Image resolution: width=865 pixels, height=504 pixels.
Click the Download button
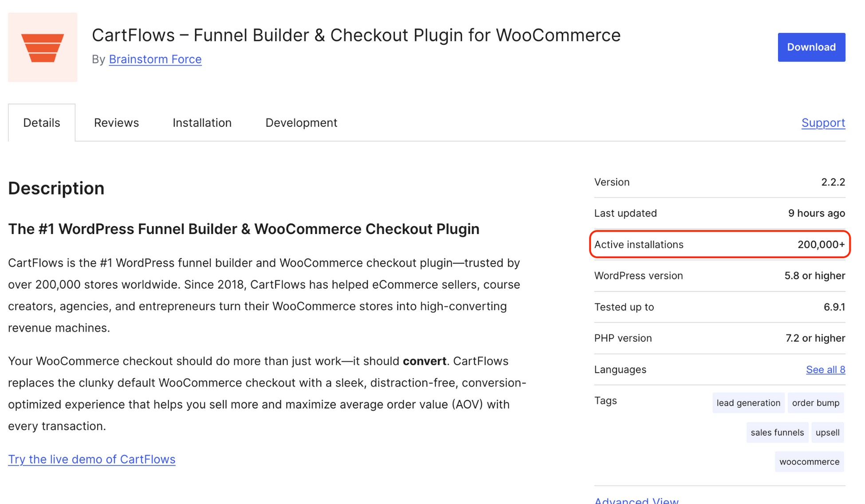[x=811, y=47]
